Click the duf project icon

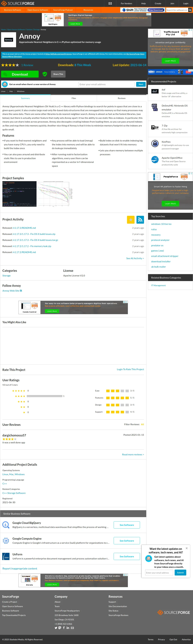(x=155, y=91)
